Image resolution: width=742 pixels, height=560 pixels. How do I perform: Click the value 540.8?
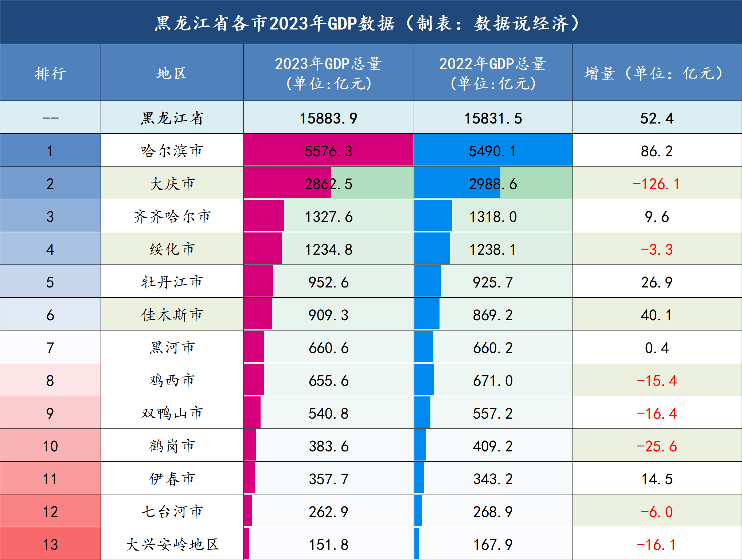pyautogui.click(x=328, y=414)
